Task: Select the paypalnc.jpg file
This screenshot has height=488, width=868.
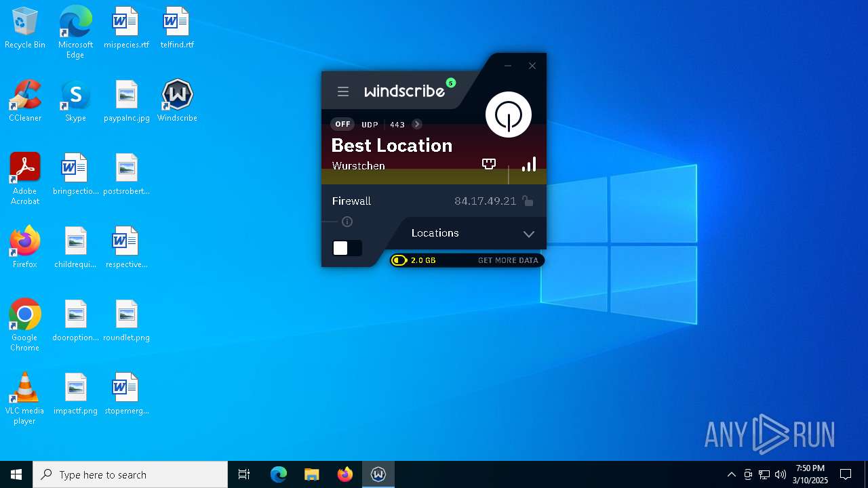Action: [x=126, y=102]
